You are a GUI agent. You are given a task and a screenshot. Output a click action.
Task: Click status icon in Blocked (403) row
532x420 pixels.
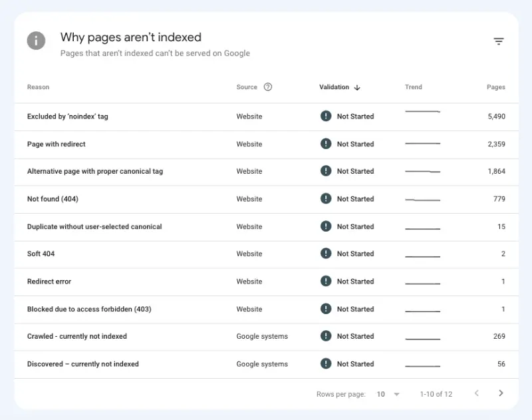pos(326,309)
